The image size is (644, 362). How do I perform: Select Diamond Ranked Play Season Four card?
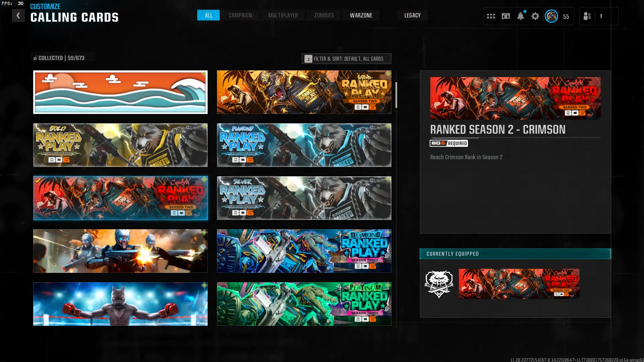pyautogui.click(x=304, y=145)
